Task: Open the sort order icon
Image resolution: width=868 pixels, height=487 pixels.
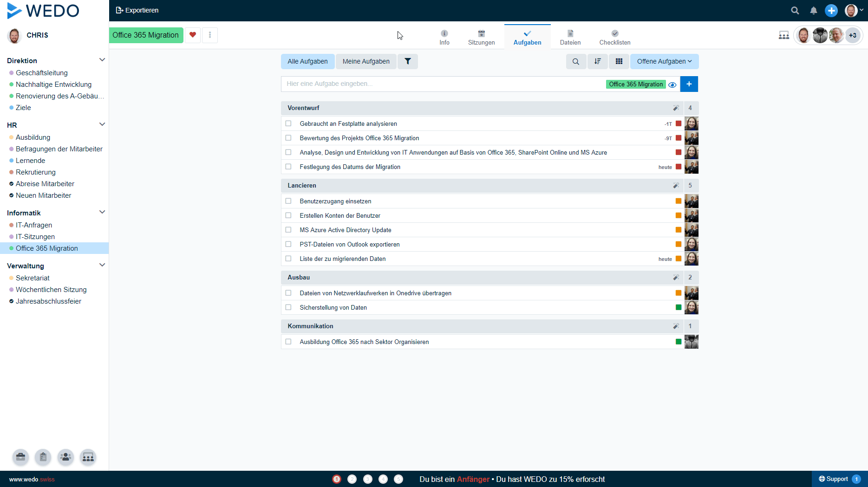Action: click(x=598, y=61)
